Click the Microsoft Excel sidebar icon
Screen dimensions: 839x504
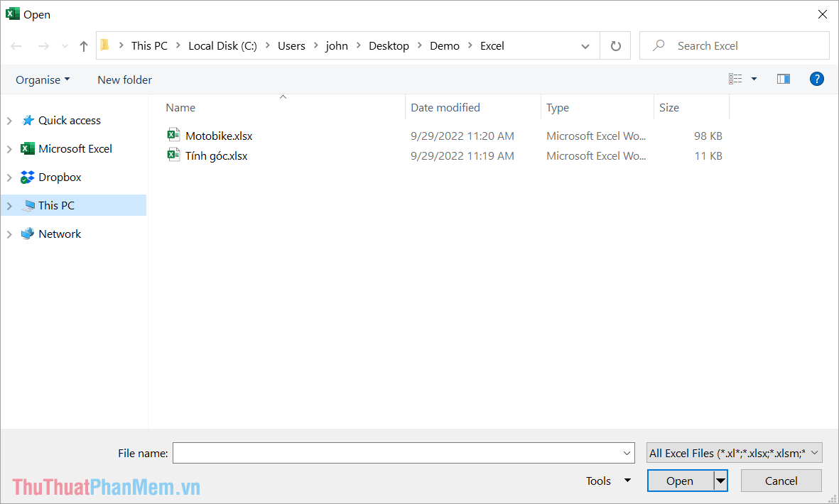(x=27, y=148)
